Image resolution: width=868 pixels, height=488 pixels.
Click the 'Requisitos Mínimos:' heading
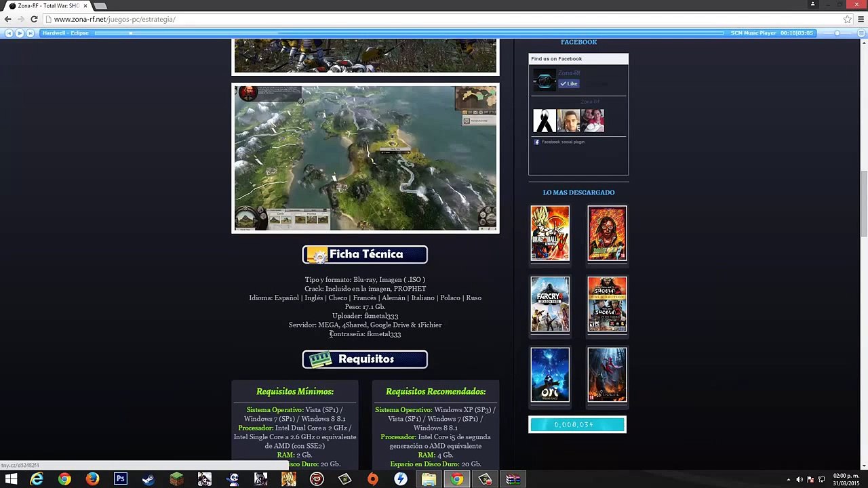point(295,392)
